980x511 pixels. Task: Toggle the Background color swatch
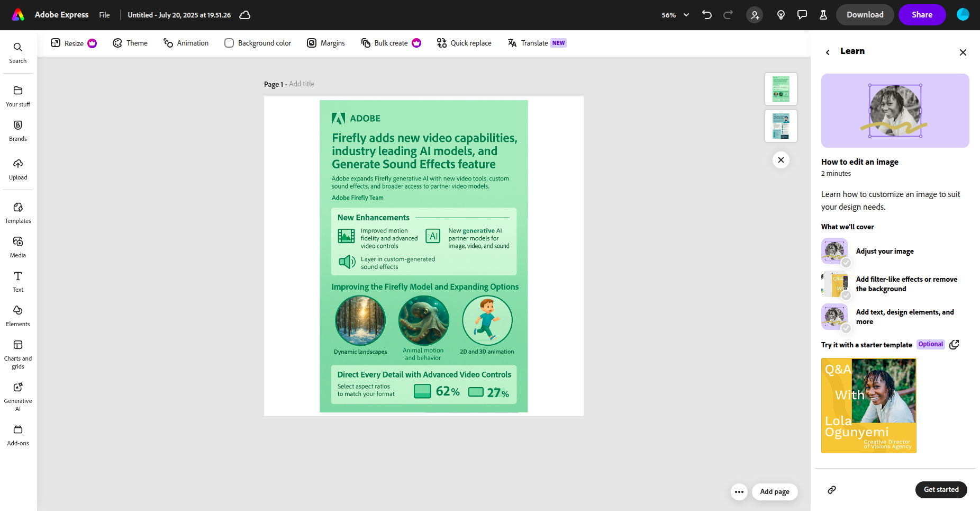pos(229,43)
